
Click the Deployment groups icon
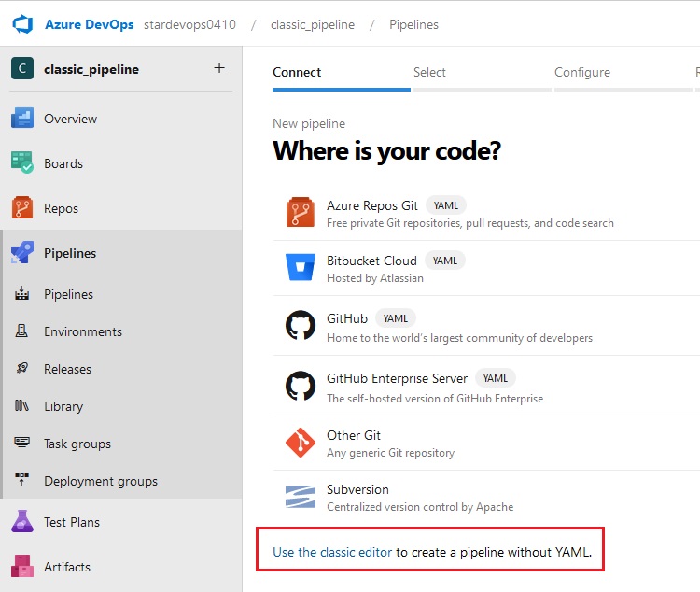click(x=21, y=479)
